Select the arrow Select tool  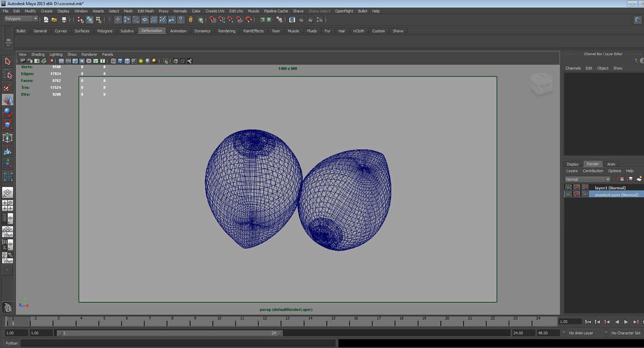(x=7, y=61)
